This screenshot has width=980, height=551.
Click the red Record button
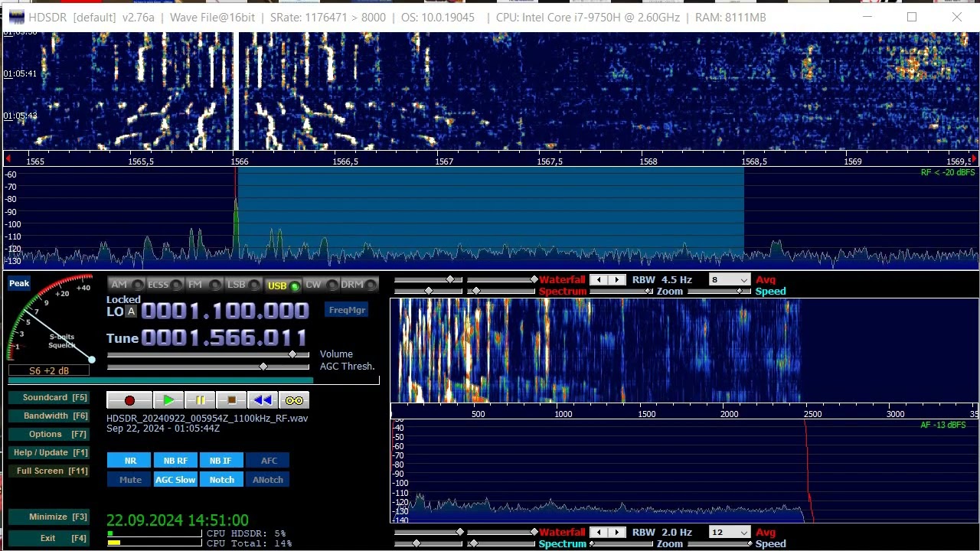click(x=129, y=400)
